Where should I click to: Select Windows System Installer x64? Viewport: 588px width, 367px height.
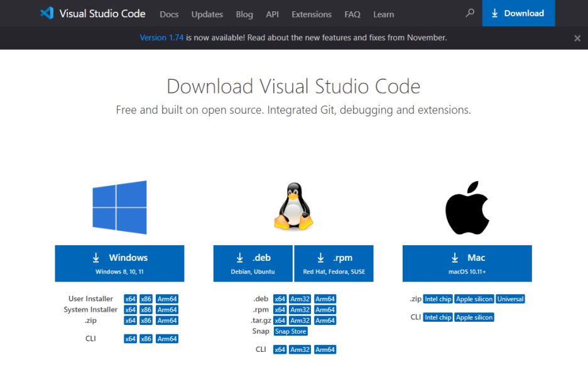tap(130, 310)
